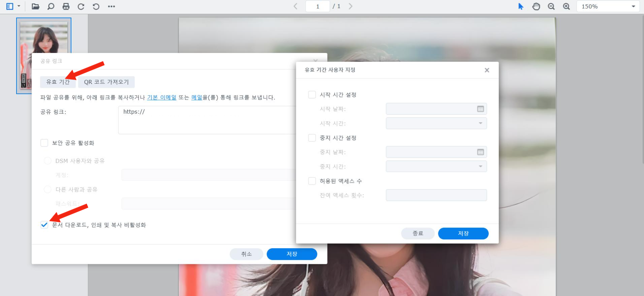Viewport: 644px width, 296px height.
Task: Click the zoom in magnifier
Action: [x=567, y=6]
